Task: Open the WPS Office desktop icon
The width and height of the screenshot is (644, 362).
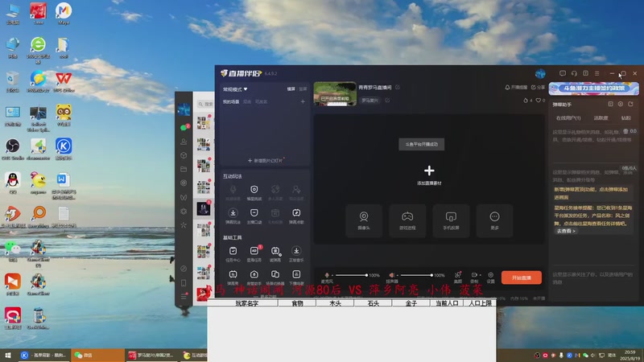Action: pos(64,81)
